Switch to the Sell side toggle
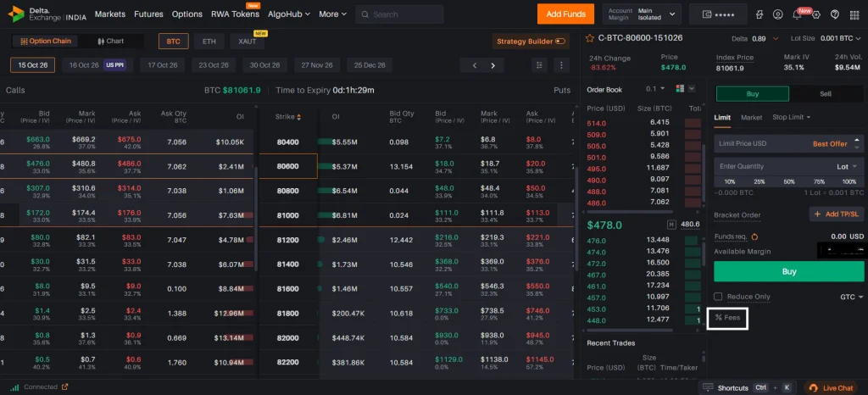 click(x=826, y=94)
